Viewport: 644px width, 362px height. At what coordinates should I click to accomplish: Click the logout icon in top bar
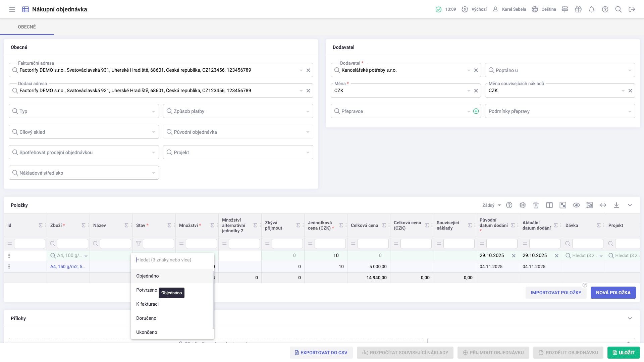coord(632,9)
